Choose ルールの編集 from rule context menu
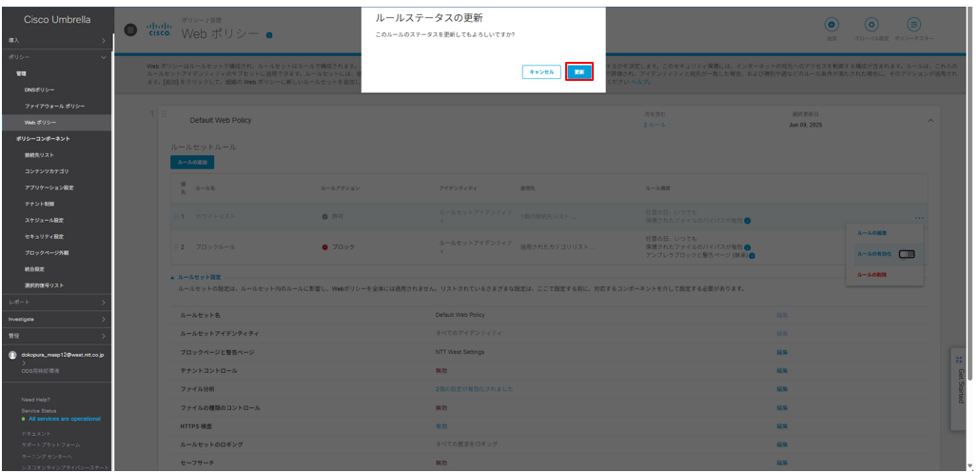Viewport: 980px width, 473px height. coord(872,233)
